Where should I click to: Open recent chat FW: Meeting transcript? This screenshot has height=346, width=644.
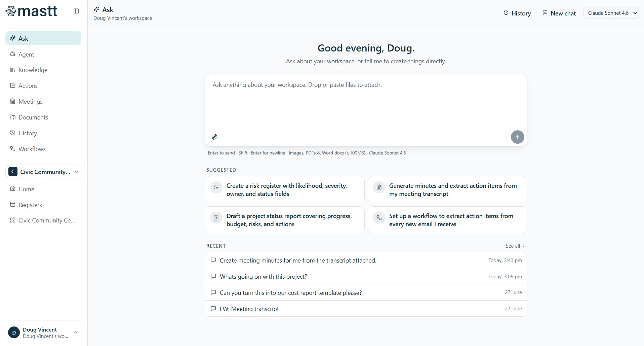click(366, 309)
